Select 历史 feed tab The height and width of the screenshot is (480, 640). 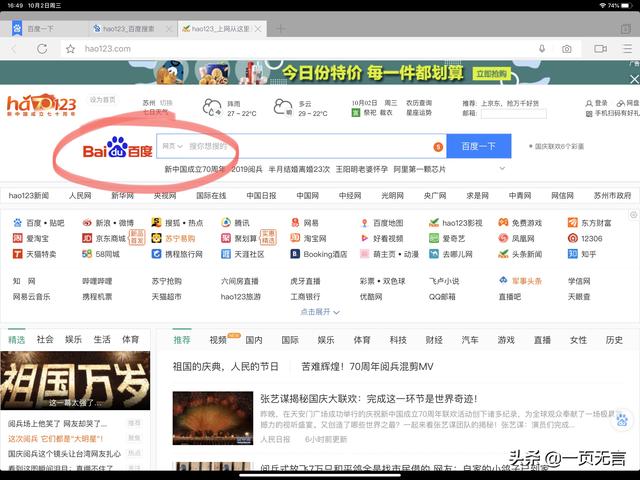(x=614, y=340)
